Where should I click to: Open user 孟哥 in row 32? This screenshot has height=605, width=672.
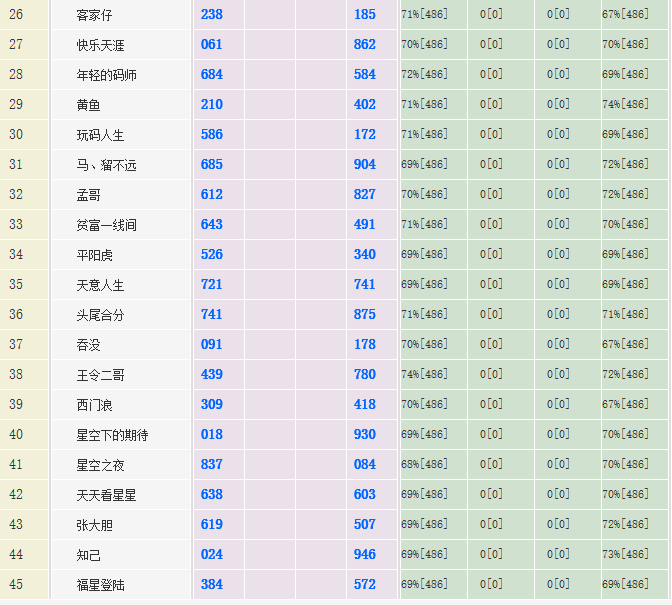click(89, 195)
